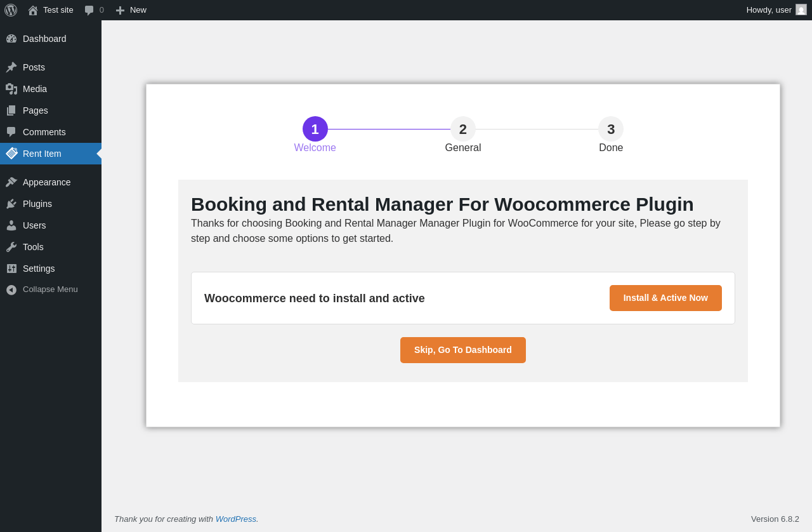Open the Pages menu label
The height and width of the screenshot is (532, 812).
[x=36, y=110]
